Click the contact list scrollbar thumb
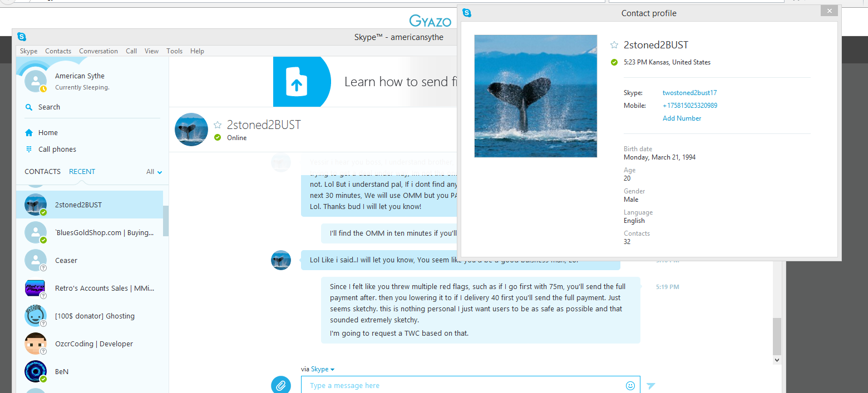 (166, 221)
